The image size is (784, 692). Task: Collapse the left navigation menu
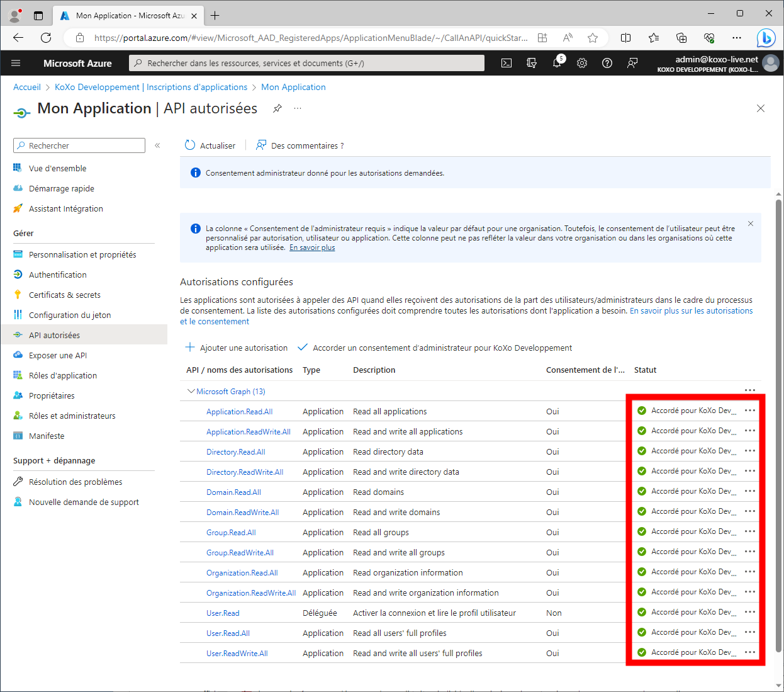(157, 145)
